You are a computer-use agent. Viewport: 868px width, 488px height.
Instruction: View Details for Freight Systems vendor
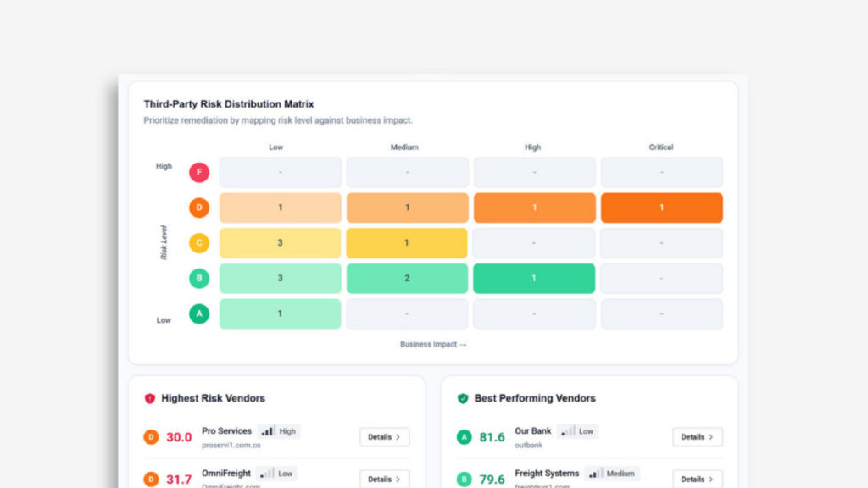[x=698, y=479]
